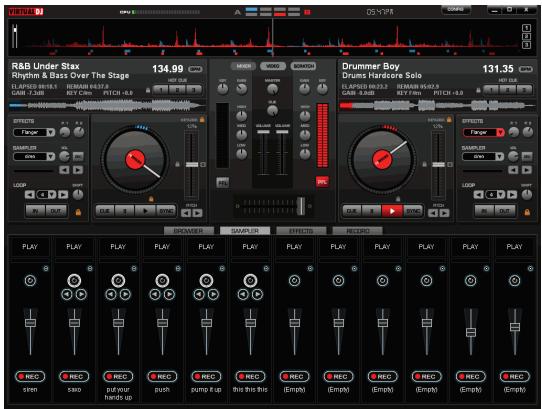Image resolution: width=542 pixels, height=409 pixels.
Task: Click right deck sampler REC button
Action: 527,157
